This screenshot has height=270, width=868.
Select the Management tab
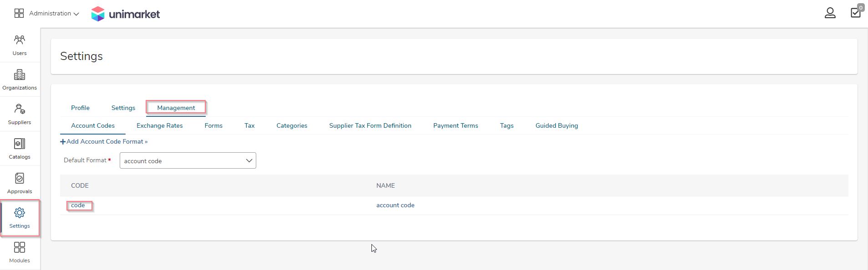[x=176, y=108]
